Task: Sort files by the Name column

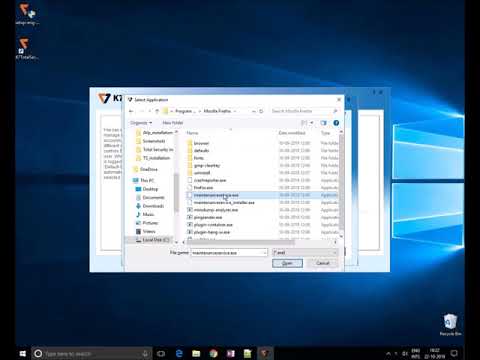Action: tap(192, 133)
